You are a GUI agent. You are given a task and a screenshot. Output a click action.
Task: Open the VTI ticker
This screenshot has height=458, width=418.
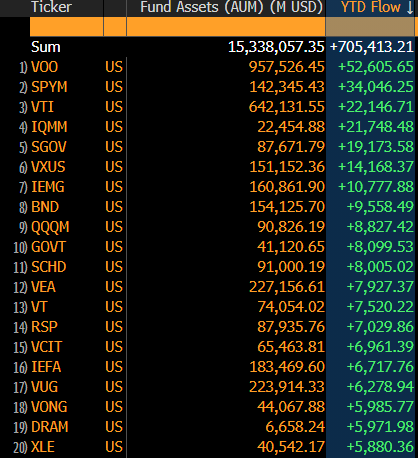point(42,107)
